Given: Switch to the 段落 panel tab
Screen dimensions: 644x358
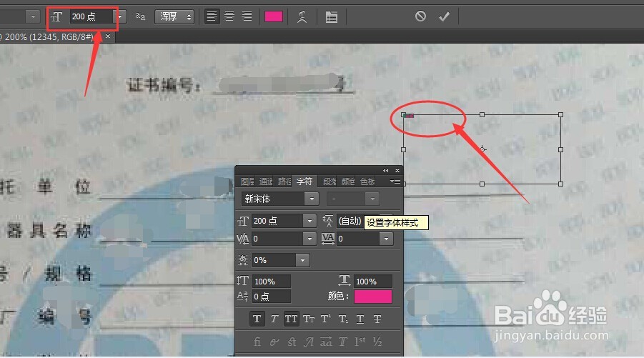Looking at the screenshot, I should (x=330, y=182).
